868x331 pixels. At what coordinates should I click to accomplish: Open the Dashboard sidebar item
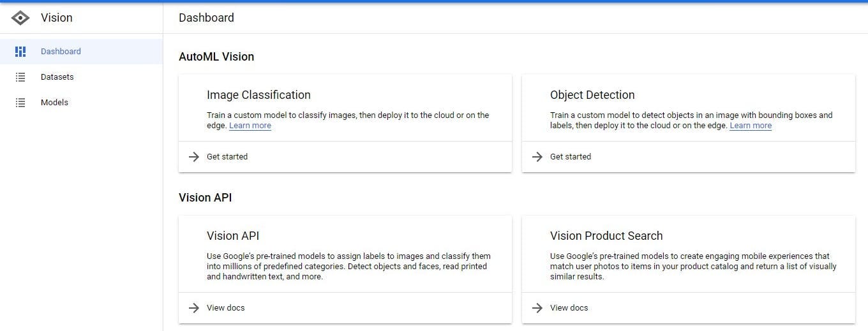coord(61,52)
